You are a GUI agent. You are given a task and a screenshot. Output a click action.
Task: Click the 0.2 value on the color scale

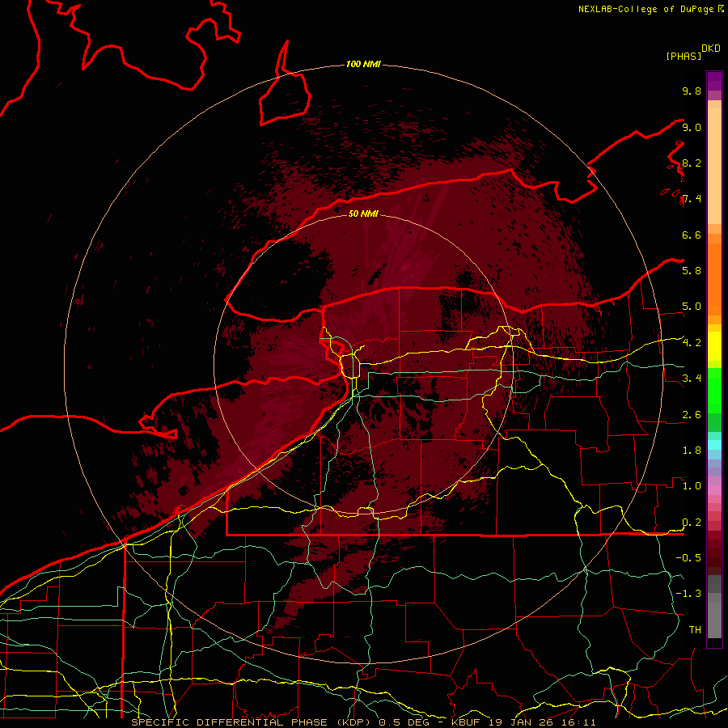tap(692, 523)
